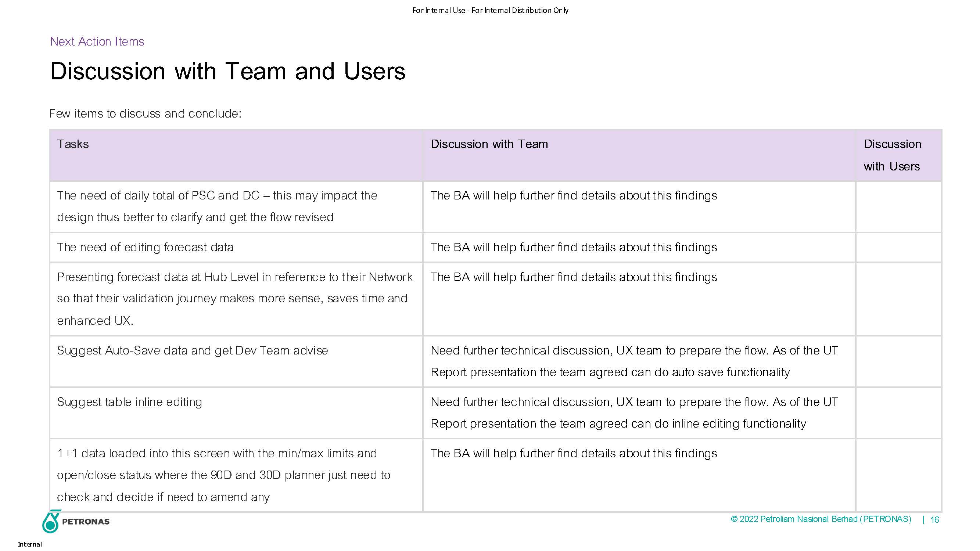Click the Hub Level forecast data task cell
Viewport: 980px width, 551px height.
click(x=234, y=299)
